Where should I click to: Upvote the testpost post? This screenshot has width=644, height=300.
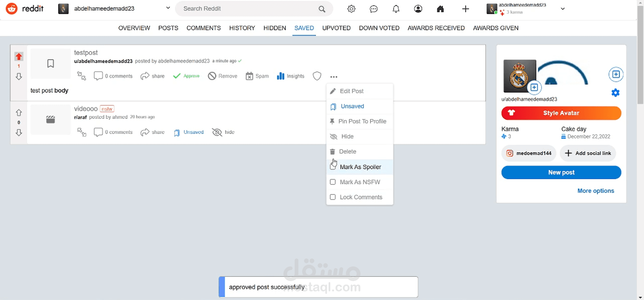(19, 56)
